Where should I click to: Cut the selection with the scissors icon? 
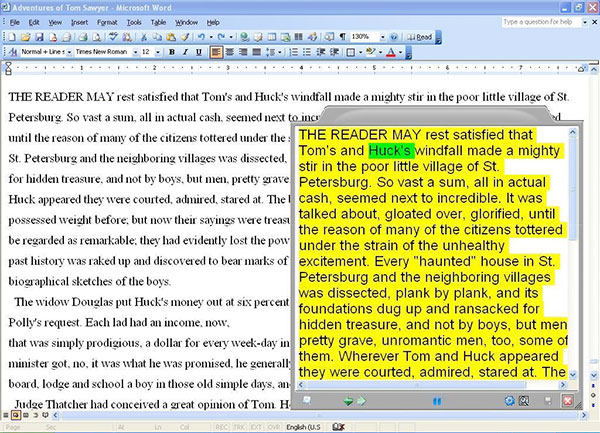144,37
